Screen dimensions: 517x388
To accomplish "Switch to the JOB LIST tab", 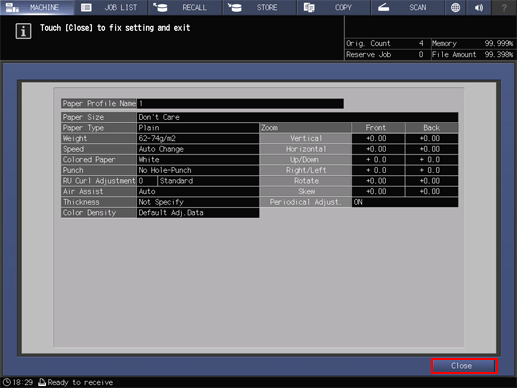I will [111, 7].
